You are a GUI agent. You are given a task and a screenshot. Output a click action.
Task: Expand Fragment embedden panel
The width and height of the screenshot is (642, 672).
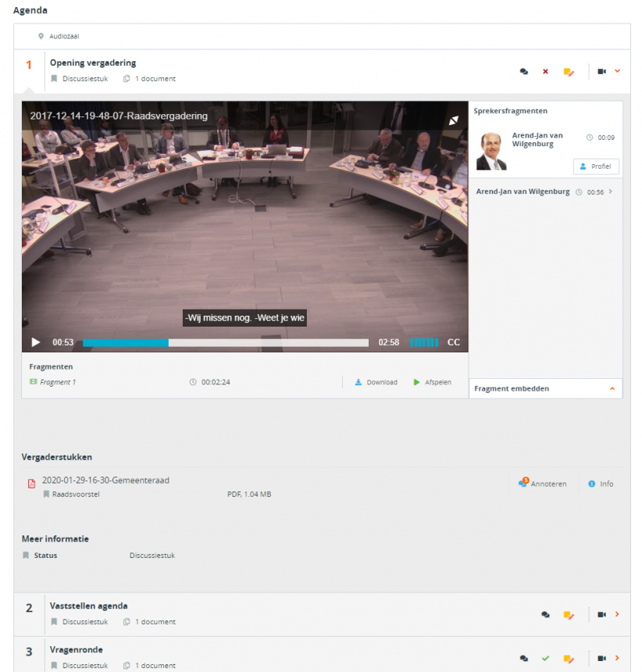click(x=545, y=388)
